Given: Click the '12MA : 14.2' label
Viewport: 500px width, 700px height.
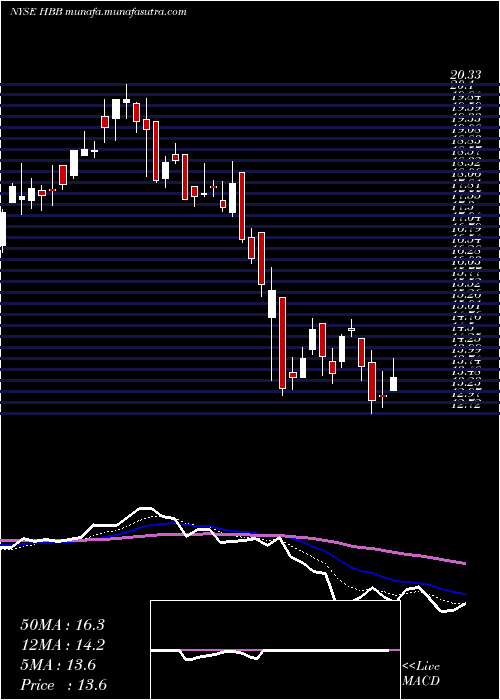Looking at the screenshot, I should [62, 645].
